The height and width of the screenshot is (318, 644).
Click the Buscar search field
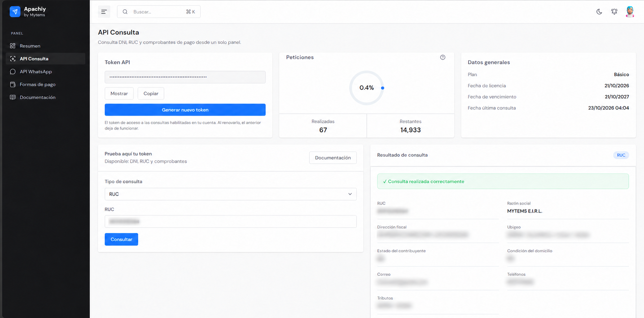[x=159, y=12]
